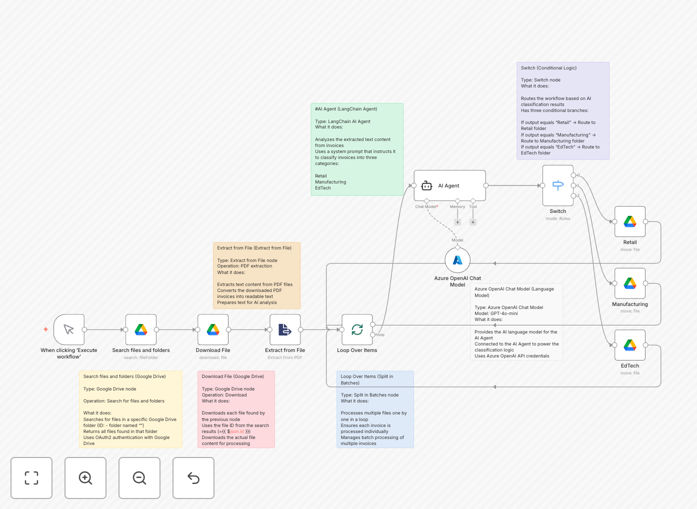Click the 'Loop Over Items' node label
Screen dimensions: 697x509
[357, 350]
